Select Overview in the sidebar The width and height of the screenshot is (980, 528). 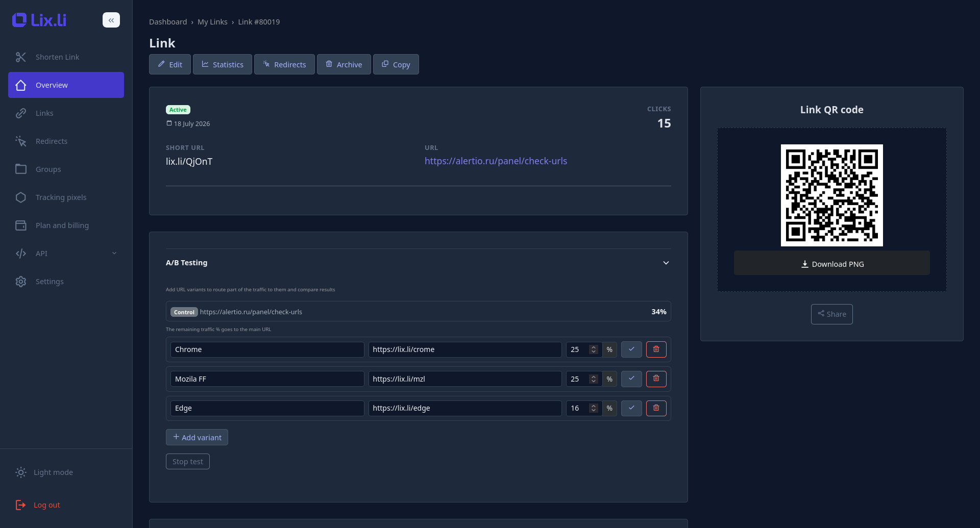coord(66,85)
